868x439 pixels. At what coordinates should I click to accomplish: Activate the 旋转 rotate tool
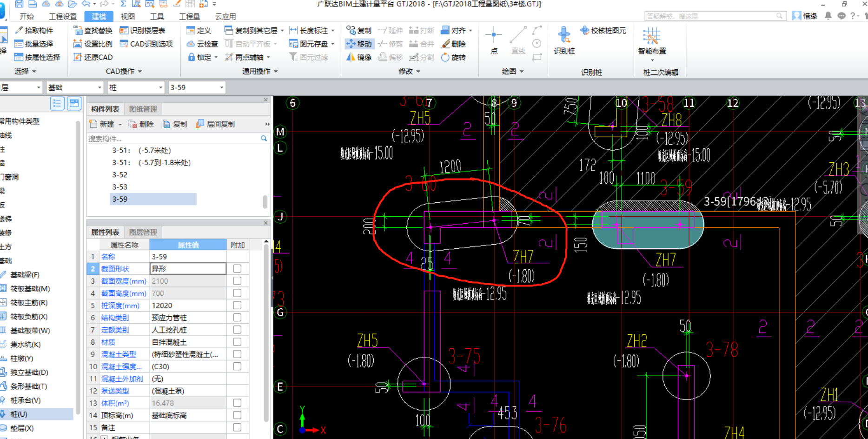(x=454, y=57)
